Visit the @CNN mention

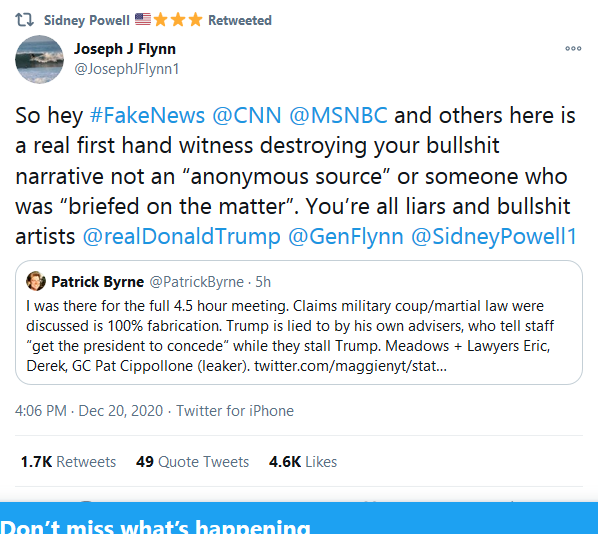[247, 115]
